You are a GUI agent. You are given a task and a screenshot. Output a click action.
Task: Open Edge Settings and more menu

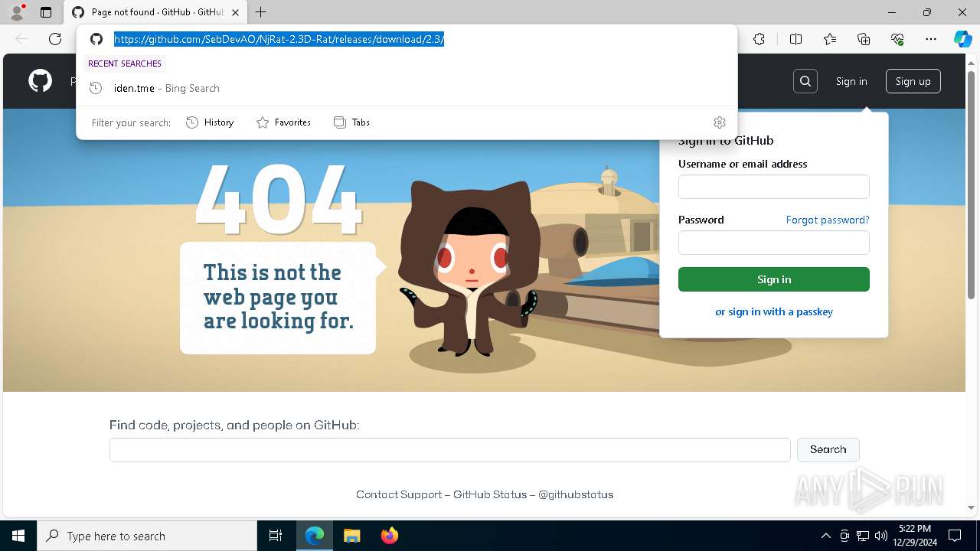coord(931,39)
